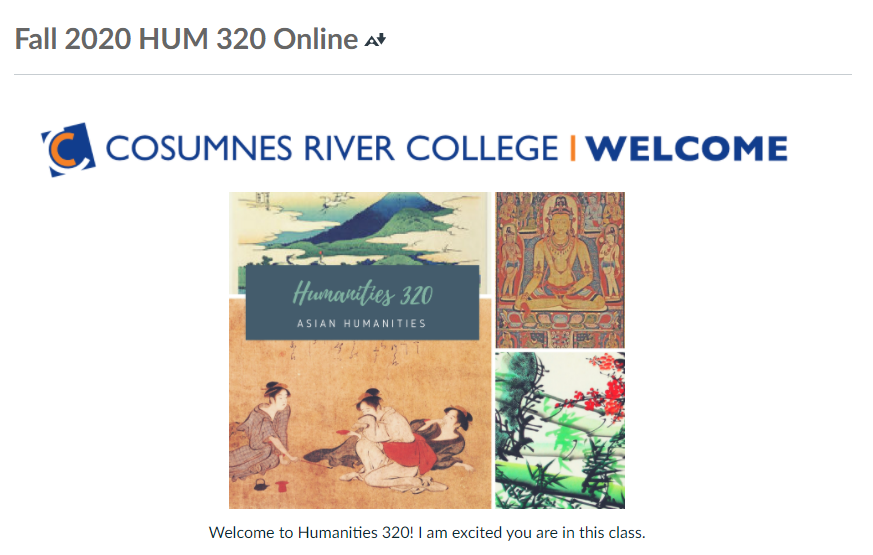Click the COSUMNES RIVER COLLEGE text
Viewport: 873px width, 555px height.
(x=332, y=149)
